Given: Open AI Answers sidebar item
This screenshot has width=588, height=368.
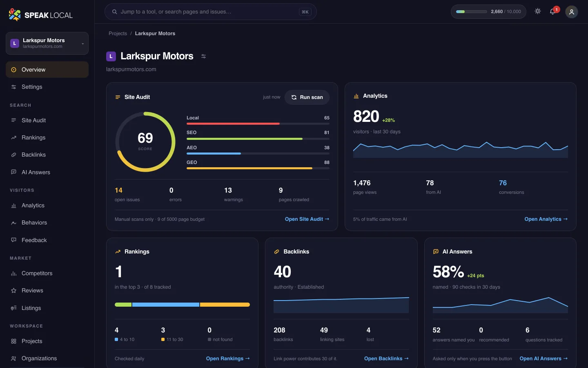Looking at the screenshot, I should coord(47,172).
